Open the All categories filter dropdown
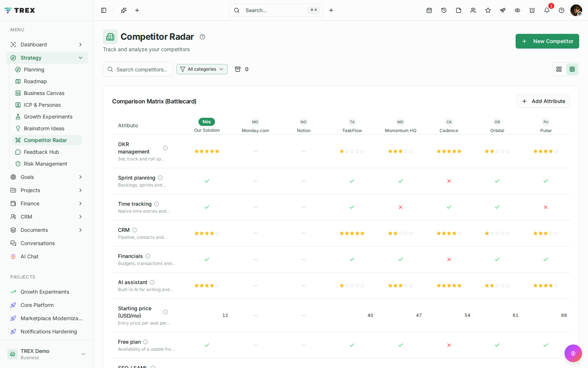Image resolution: width=588 pixels, height=368 pixels. [x=202, y=69]
